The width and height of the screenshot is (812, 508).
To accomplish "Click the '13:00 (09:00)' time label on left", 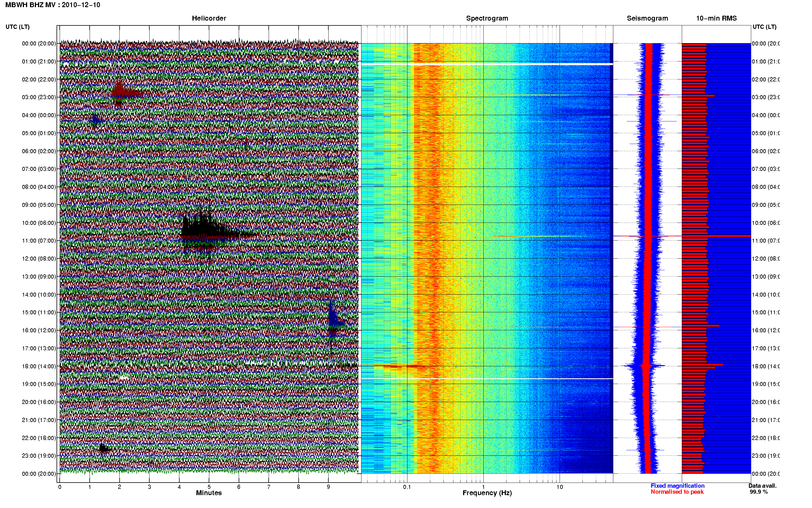I will click(39, 277).
